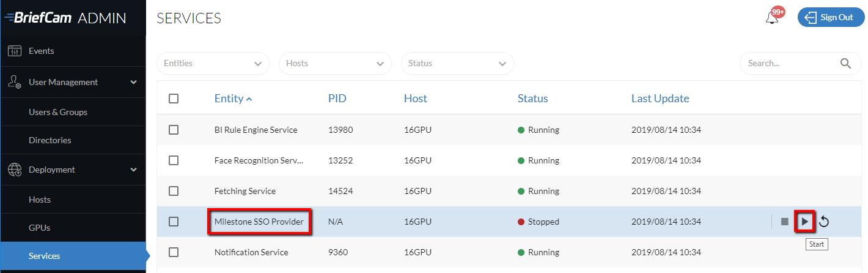The width and height of the screenshot is (868, 273).
Task: Check the Fetching Service row checkbox
Action: click(174, 191)
